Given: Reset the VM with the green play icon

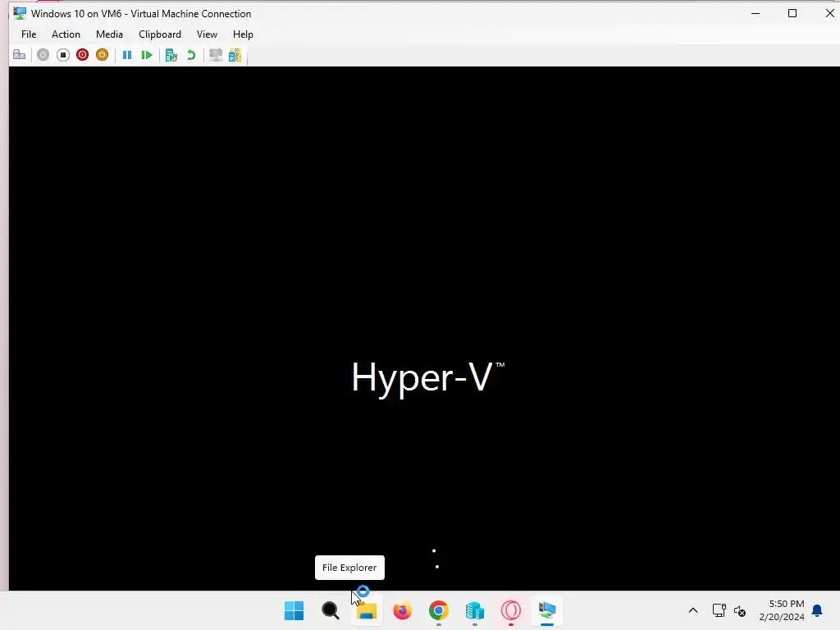Looking at the screenshot, I should (146, 55).
